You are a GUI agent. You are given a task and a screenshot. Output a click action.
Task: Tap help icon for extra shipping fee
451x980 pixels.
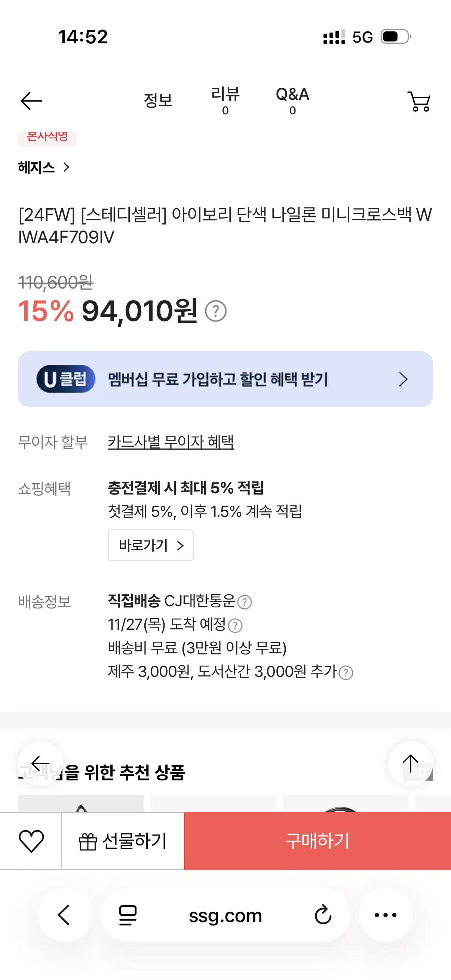coord(346,673)
